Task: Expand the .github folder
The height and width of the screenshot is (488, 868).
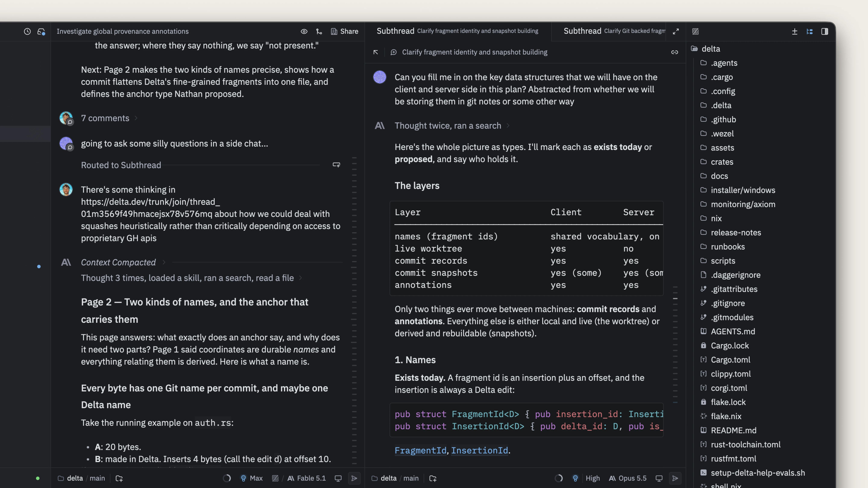Action: pyautogui.click(x=718, y=120)
